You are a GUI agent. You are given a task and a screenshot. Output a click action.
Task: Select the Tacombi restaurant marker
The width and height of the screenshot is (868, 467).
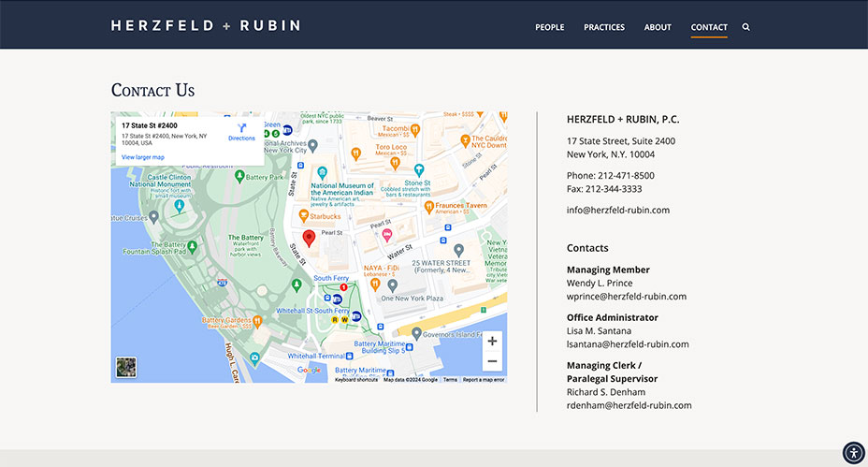click(414, 130)
